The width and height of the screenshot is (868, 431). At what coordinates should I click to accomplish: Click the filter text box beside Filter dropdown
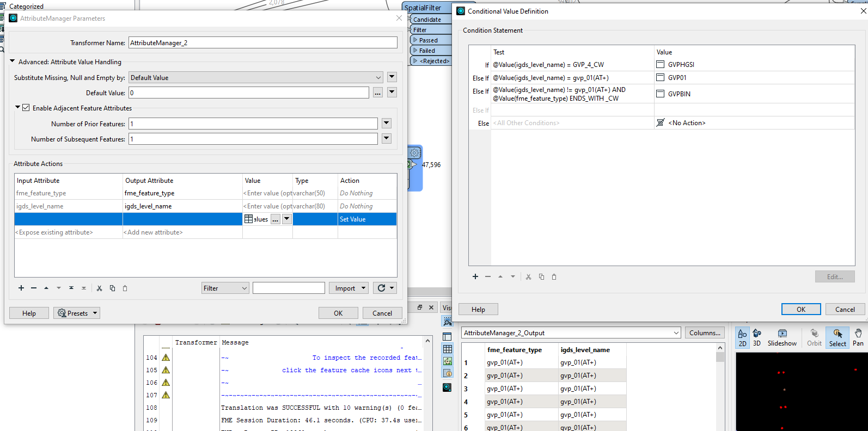tap(289, 288)
